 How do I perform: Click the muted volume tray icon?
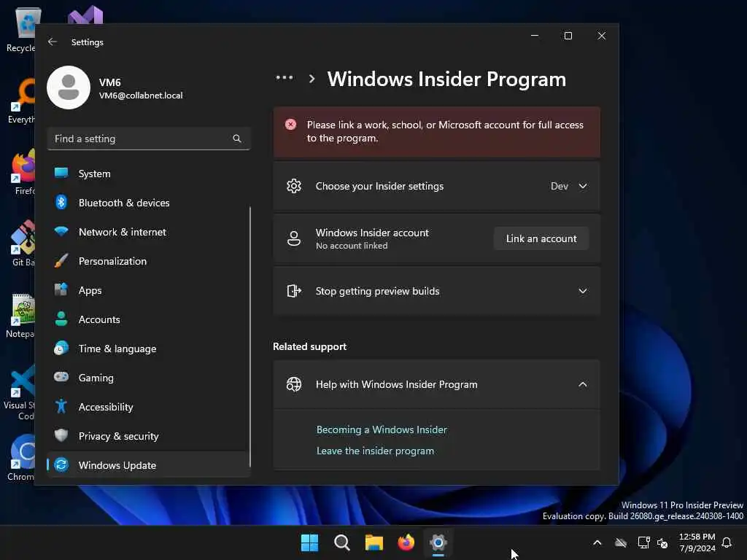(x=662, y=542)
